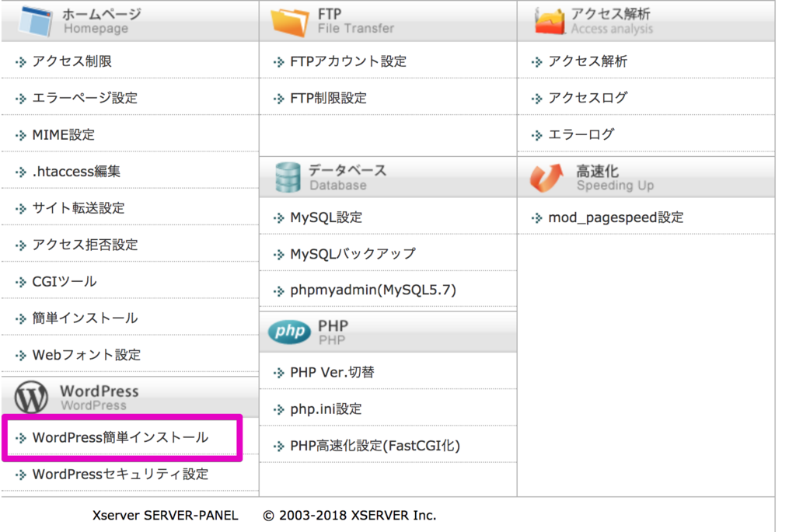The width and height of the screenshot is (796, 532).
Task: Open エラーページ設定 link
Action: click(x=85, y=98)
